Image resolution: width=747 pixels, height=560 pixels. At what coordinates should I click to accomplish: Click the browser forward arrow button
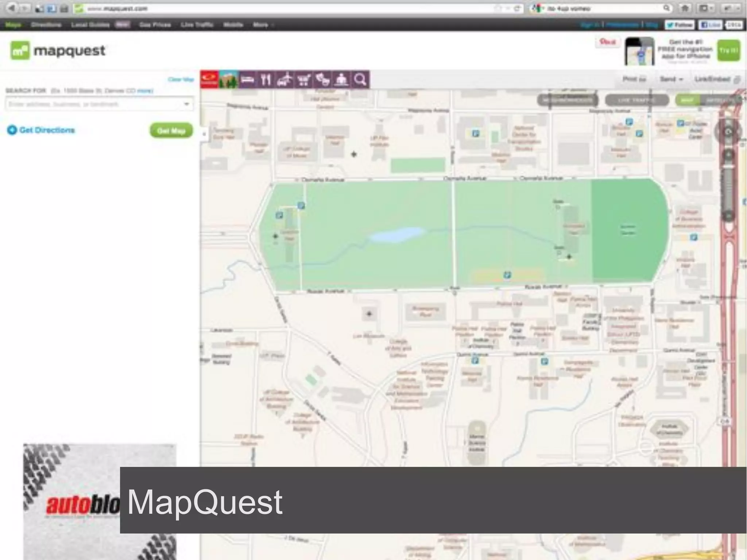click(24, 8)
